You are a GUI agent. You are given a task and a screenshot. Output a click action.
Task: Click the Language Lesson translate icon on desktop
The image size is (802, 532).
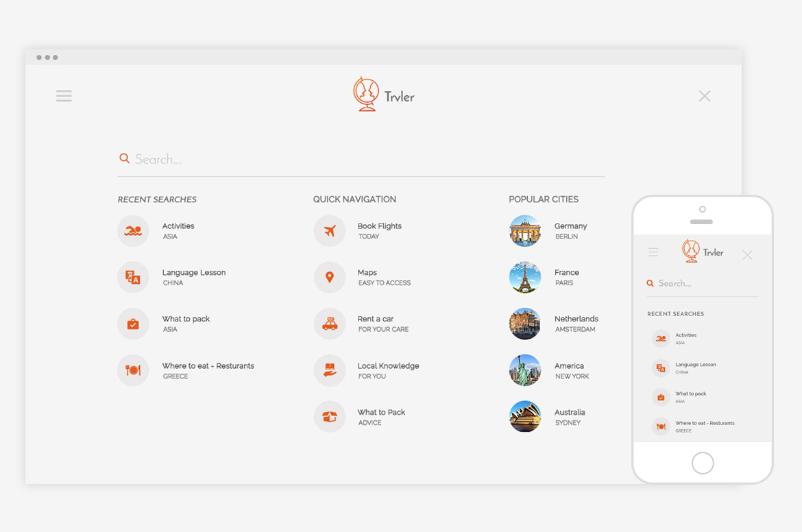tap(133, 278)
